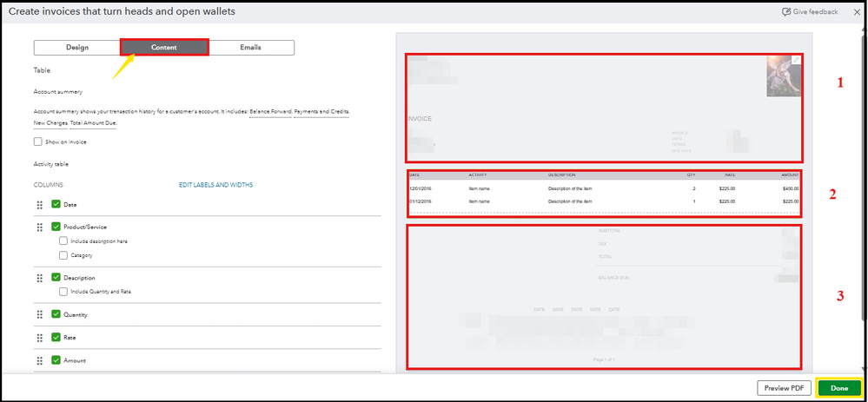The width and height of the screenshot is (868, 402).
Task: Close the invoice customization dialog
Action: click(x=857, y=11)
